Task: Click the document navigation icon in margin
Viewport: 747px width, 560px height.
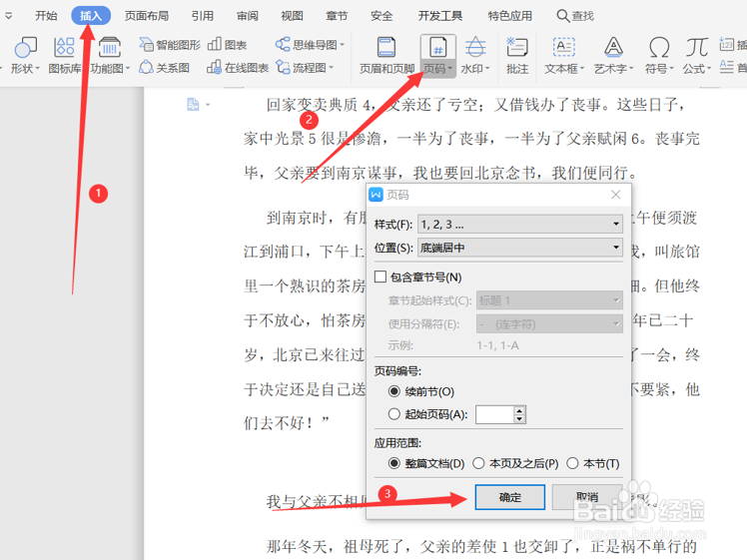Action: click(193, 104)
